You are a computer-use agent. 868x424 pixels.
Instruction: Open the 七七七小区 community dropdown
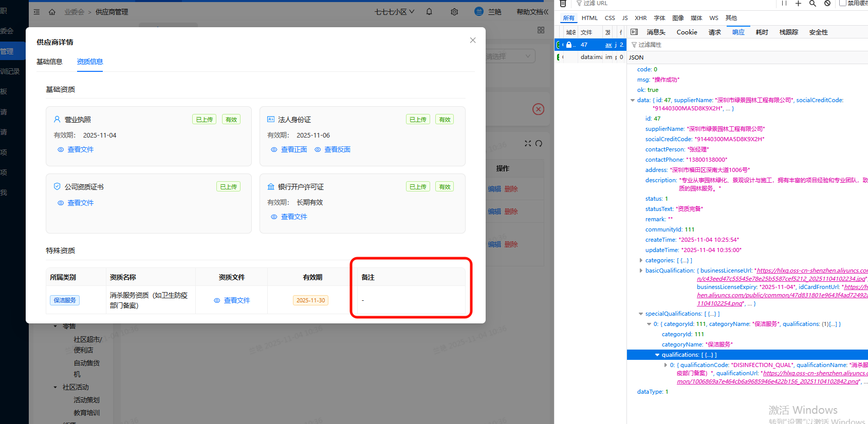click(394, 12)
